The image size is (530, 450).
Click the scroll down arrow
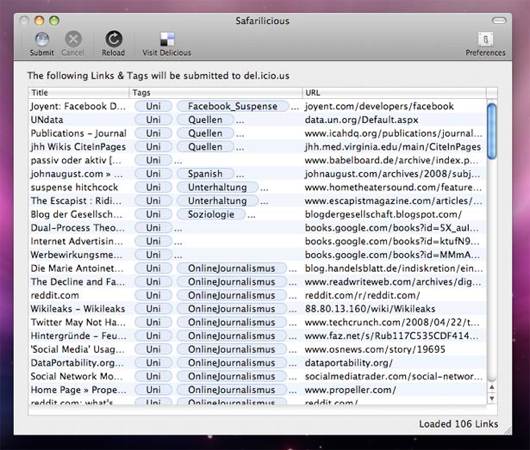(x=492, y=398)
